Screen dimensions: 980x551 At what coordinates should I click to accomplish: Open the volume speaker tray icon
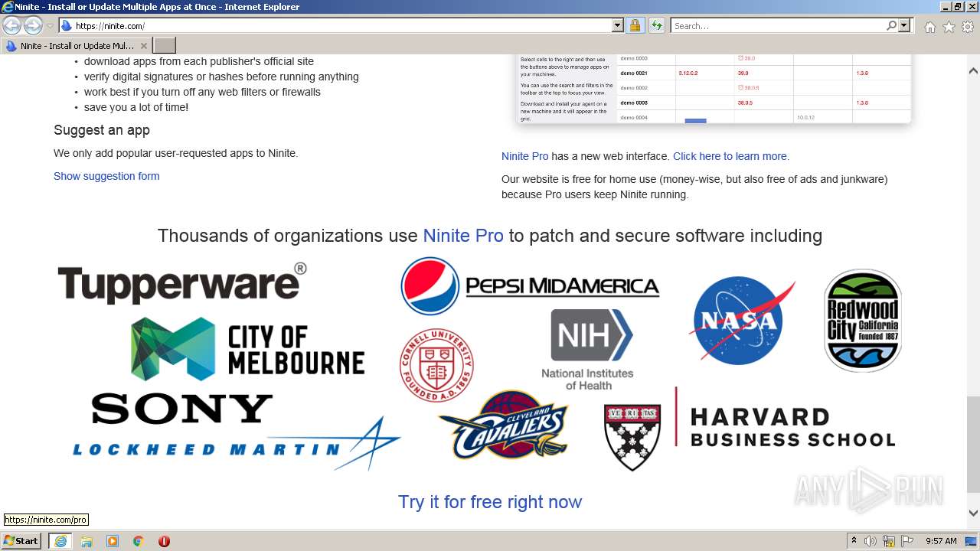click(x=871, y=541)
